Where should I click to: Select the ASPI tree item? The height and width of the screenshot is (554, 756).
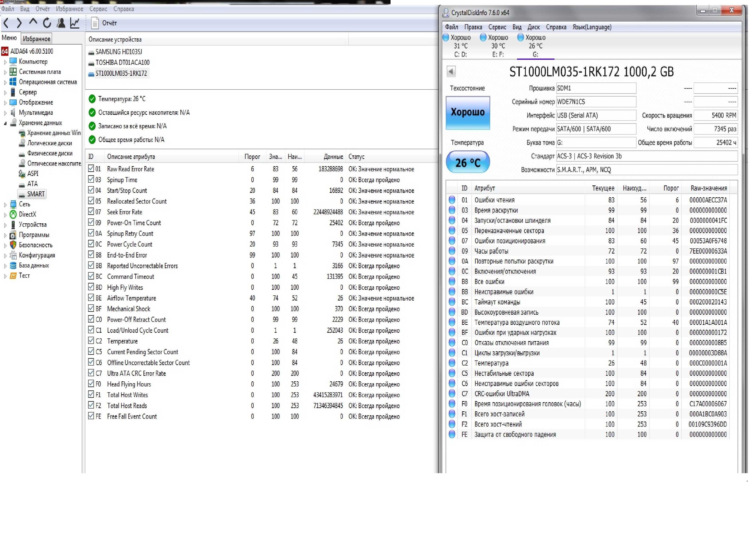point(28,174)
